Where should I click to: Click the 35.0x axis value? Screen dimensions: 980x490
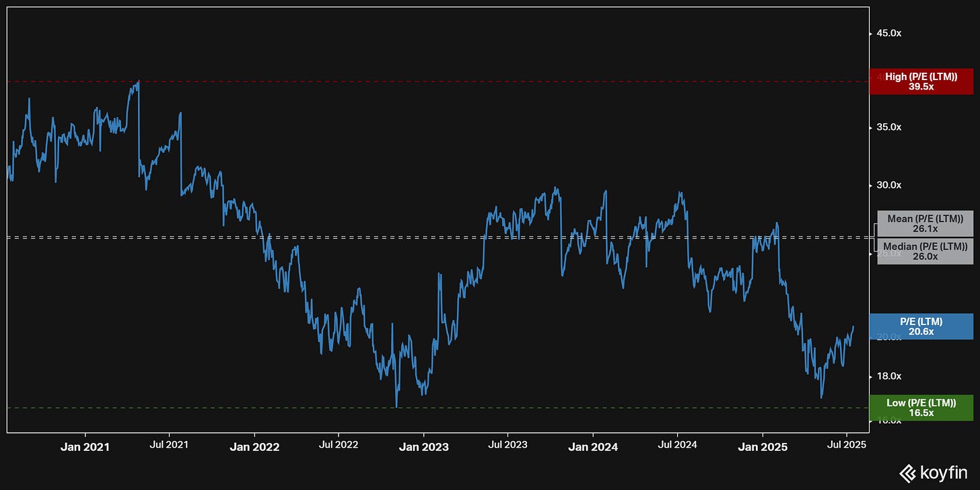888,127
